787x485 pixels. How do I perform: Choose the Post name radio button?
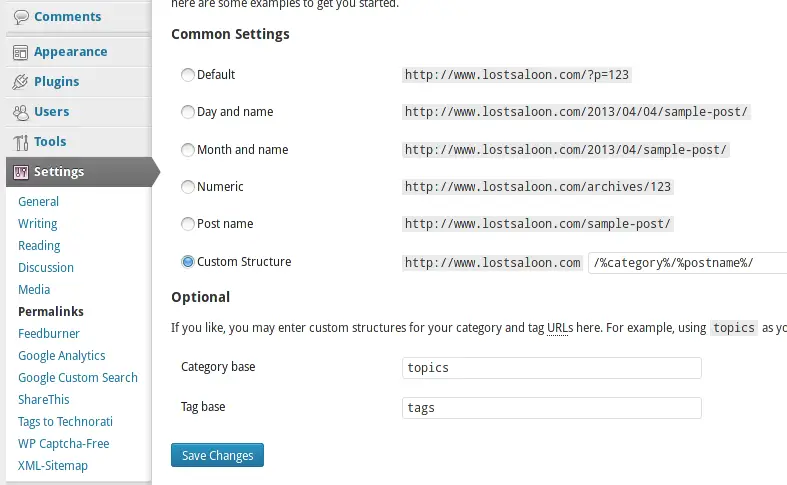188,223
